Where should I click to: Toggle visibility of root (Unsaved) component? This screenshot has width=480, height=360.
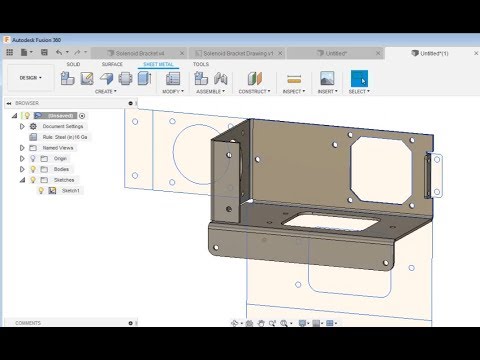point(26,116)
